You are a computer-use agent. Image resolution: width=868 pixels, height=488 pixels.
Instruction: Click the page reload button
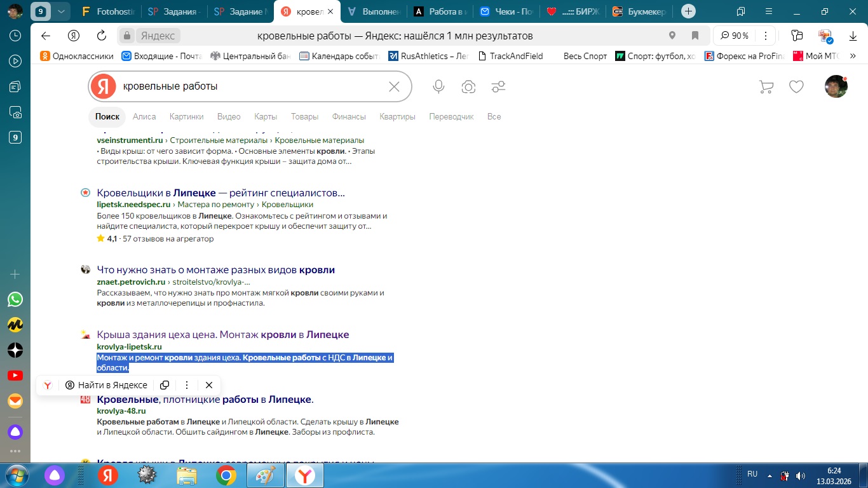point(101,36)
